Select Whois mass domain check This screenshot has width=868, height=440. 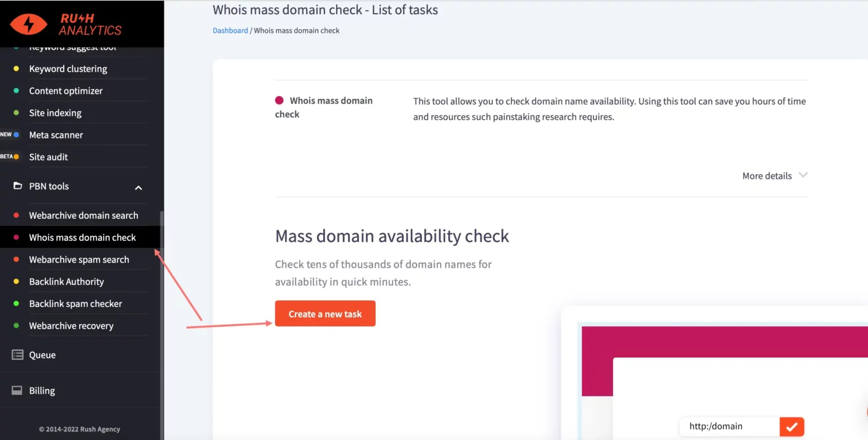(x=83, y=237)
